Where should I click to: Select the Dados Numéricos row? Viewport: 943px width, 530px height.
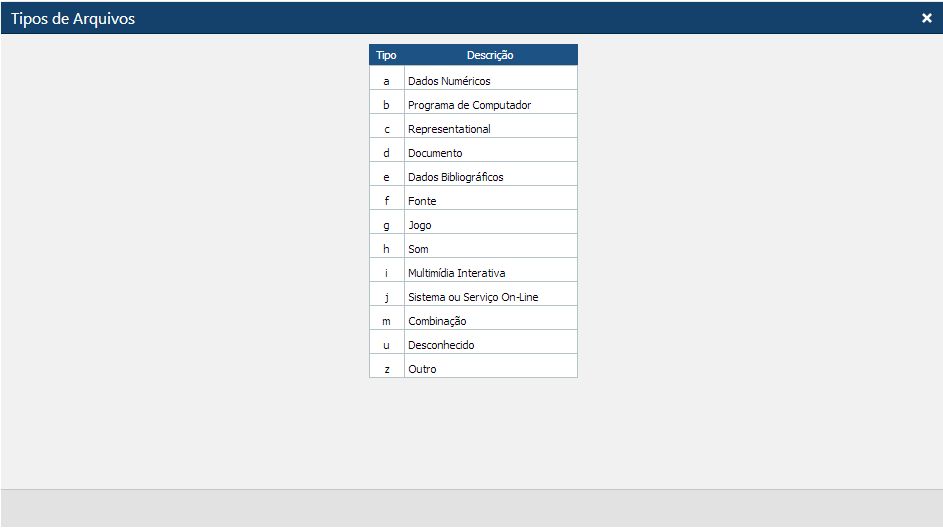449,81
